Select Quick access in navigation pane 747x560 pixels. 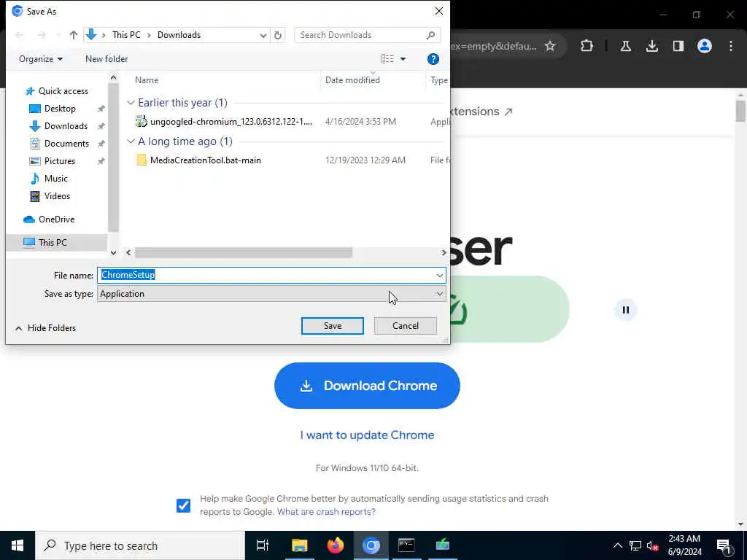click(x=57, y=91)
